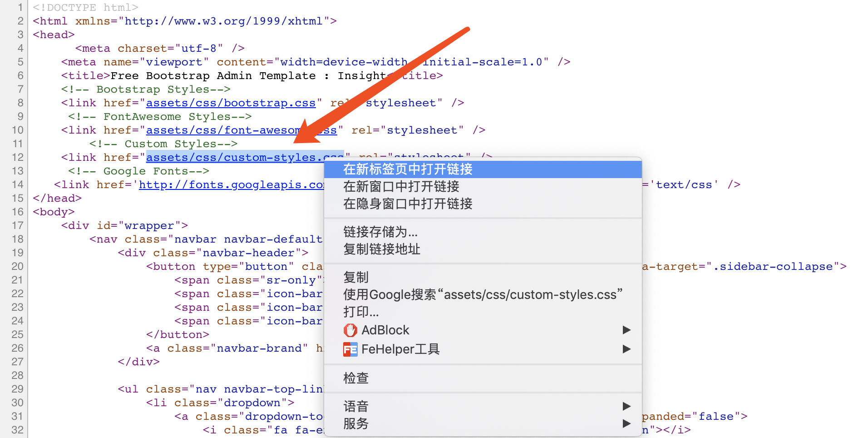Expand the FeHelper工具 submenu arrow
This screenshot has height=438, width=868.
pyautogui.click(x=626, y=349)
